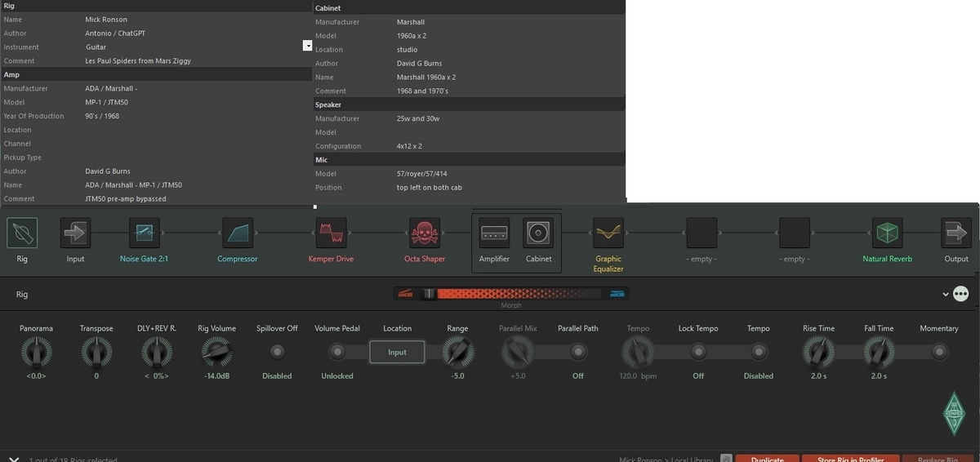The height and width of the screenshot is (462, 980).
Task: Click Store Rig in Profiler
Action: (851, 459)
